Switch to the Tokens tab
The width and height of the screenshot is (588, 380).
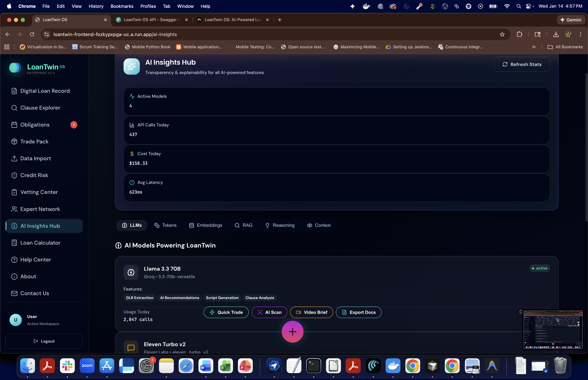click(x=165, y=225)
